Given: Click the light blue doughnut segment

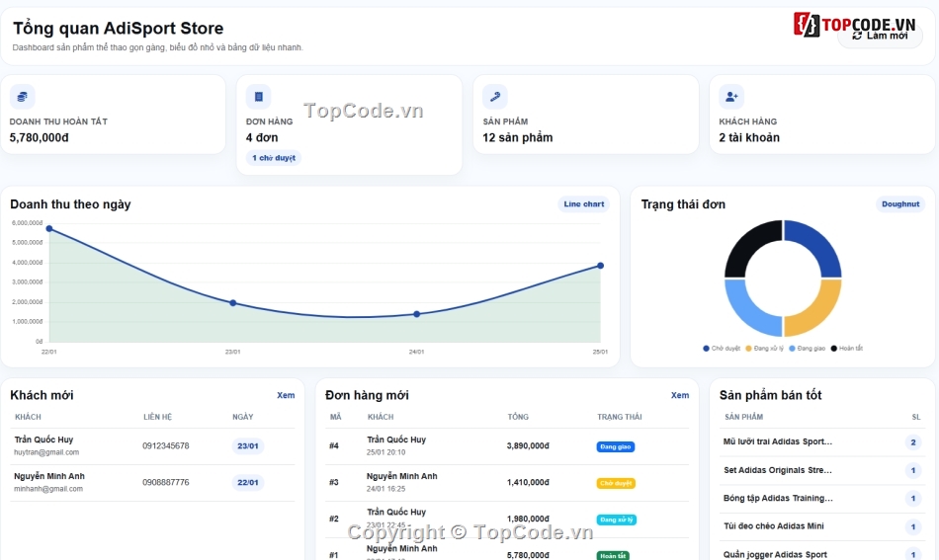Looking at the screenshot, I should click(x=748, y=313).
